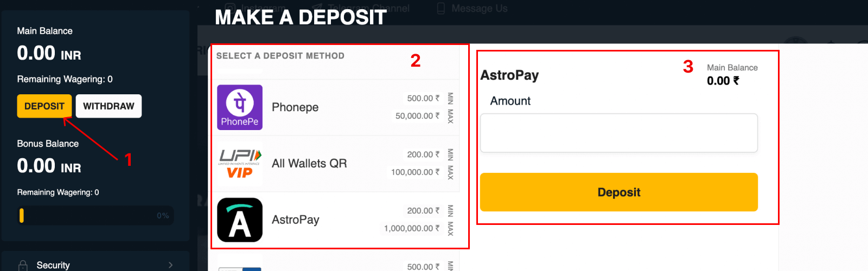Click the UPI VIP logo icon
The height and width of the screenshot is (271, 868).
coord(240,164)
